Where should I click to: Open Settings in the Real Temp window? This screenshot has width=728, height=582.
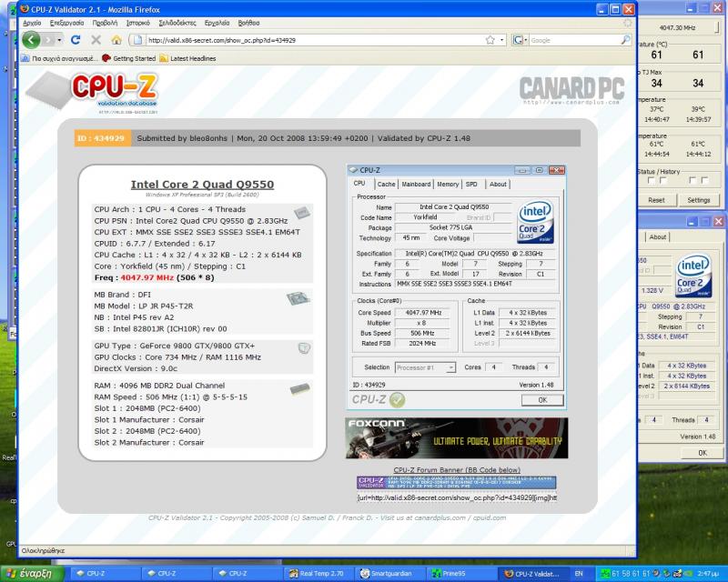click(698, 200)
